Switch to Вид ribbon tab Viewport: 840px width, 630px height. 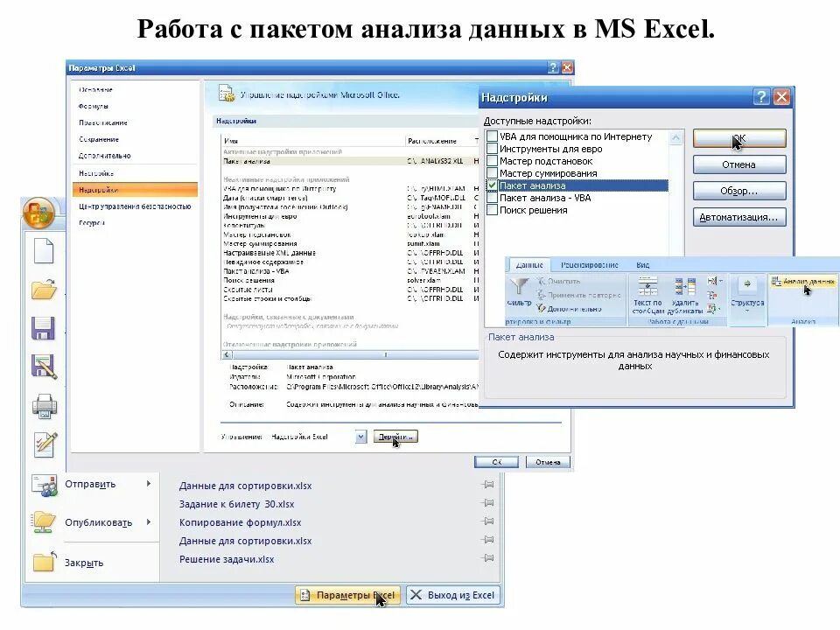point(643,264)
